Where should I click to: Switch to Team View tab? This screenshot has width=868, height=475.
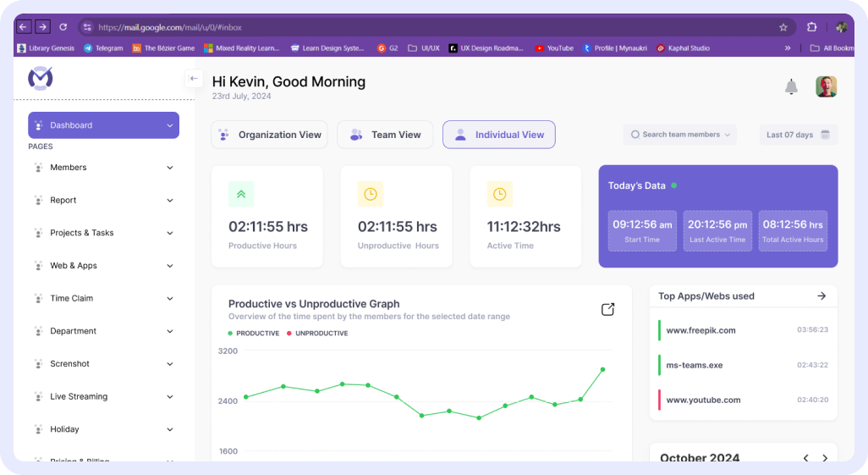click(x=385, y=135)
